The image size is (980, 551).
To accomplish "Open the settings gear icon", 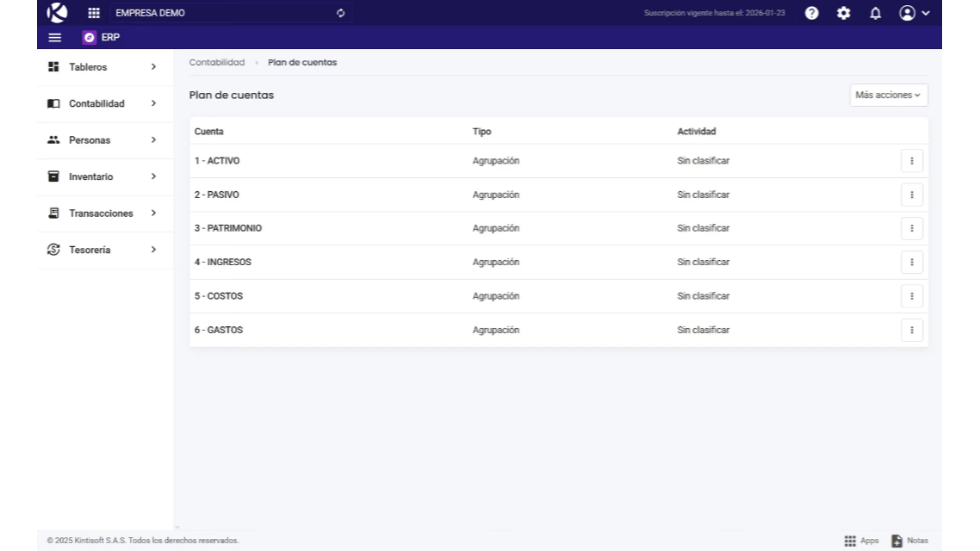I will click(843, 13).
